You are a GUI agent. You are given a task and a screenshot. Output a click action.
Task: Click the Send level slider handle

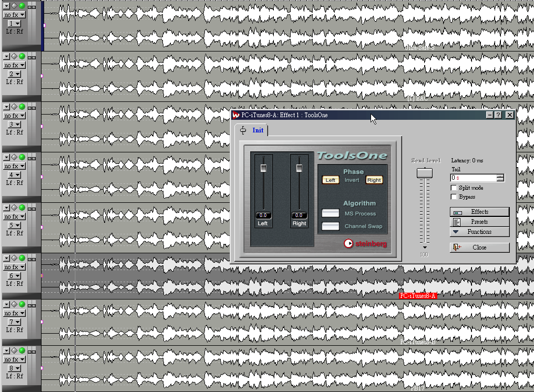(424, 173)
